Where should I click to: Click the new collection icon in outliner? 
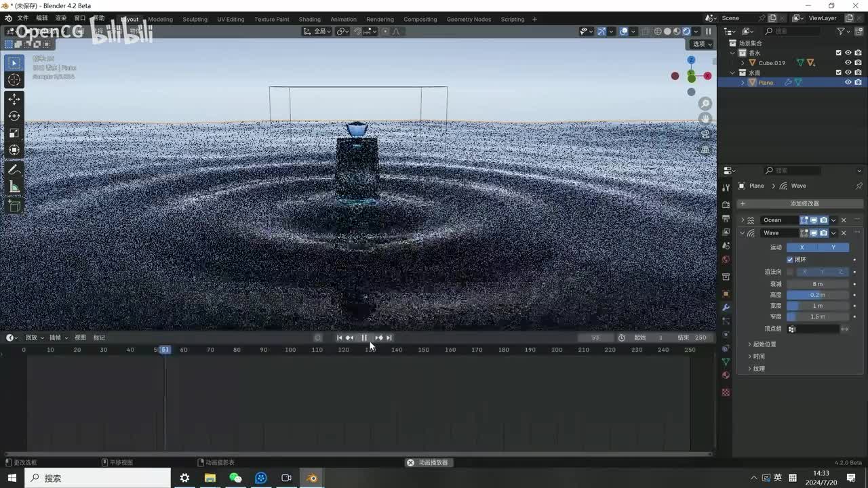(859, 31)
